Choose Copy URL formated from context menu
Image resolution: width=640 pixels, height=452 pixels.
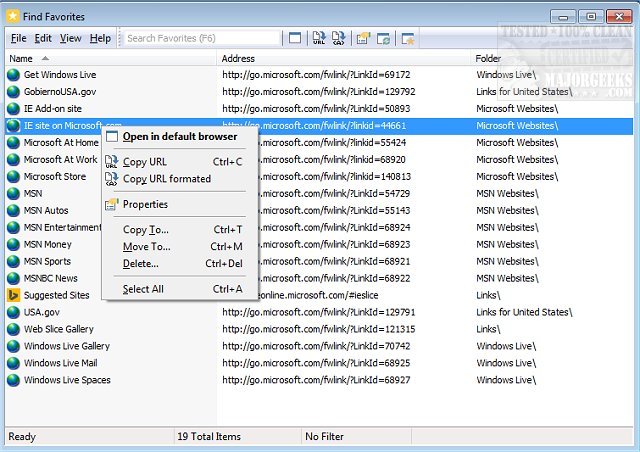(180, 179)
